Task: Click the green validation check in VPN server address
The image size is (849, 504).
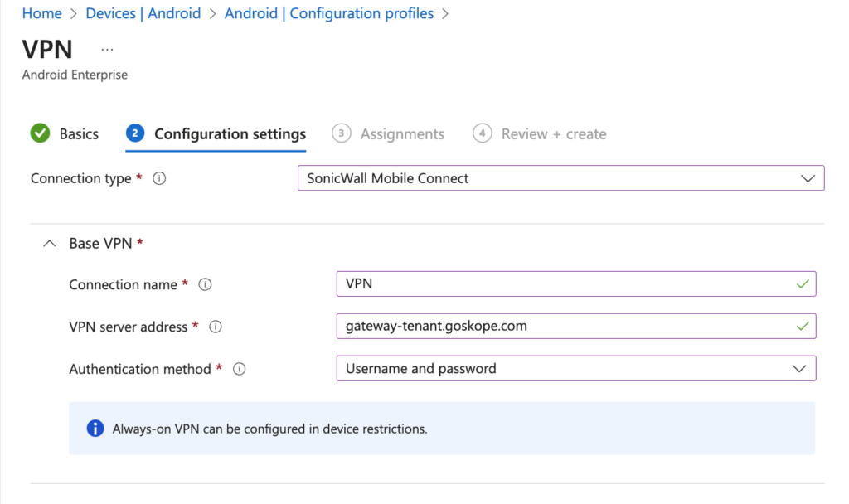Action: (x=803, y=326)
